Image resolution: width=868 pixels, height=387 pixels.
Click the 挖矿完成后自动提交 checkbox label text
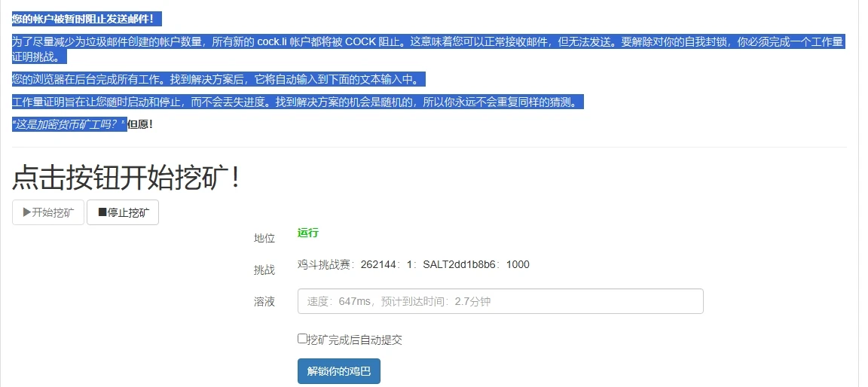(x=355, y=340)
